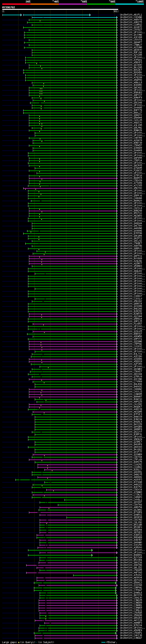Click the white query ruler bar 1–361
Image resolution: width=146 pixels, height=644 pixels.
60,10
